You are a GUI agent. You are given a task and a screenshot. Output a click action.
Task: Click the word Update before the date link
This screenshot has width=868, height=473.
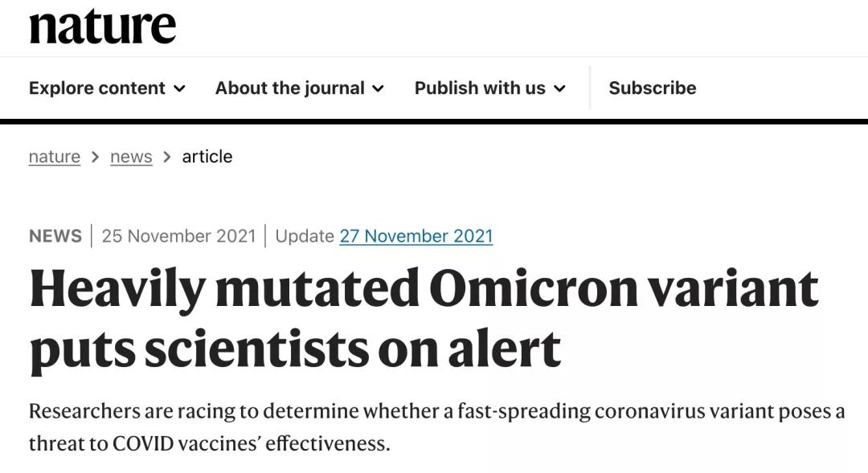tap(305, 235)
